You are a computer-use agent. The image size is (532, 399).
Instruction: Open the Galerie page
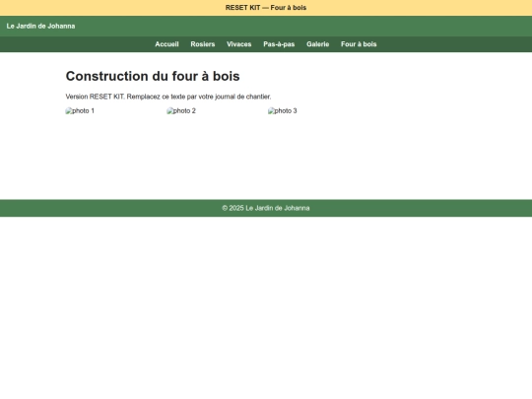317,44
